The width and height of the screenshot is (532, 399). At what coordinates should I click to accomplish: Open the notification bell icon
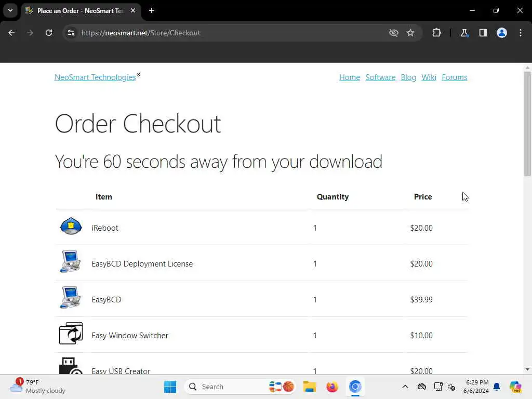click(x=497, y=387)
